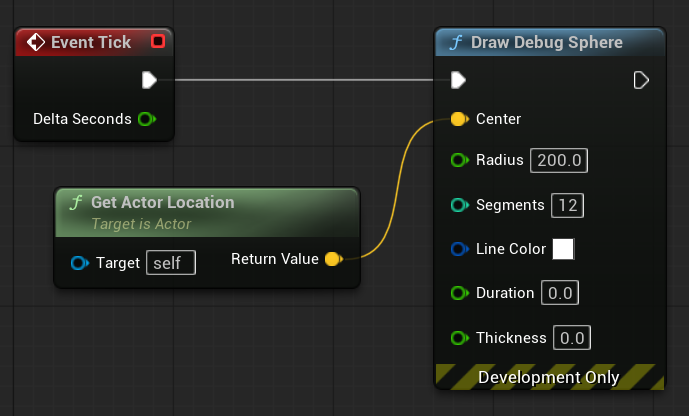Click the dark blue Line Color pin
689x416 pixels.
(459, 249)
